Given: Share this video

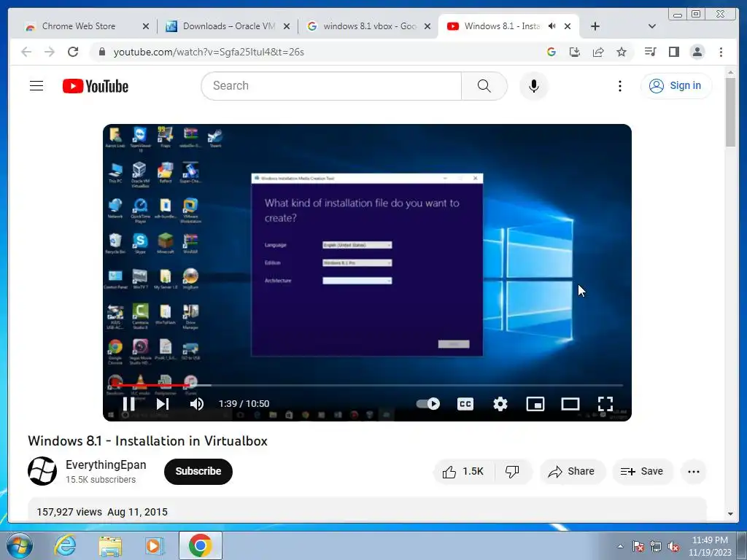Looking at the screenshot, I should pyautogui.click(x=572, y=472).
